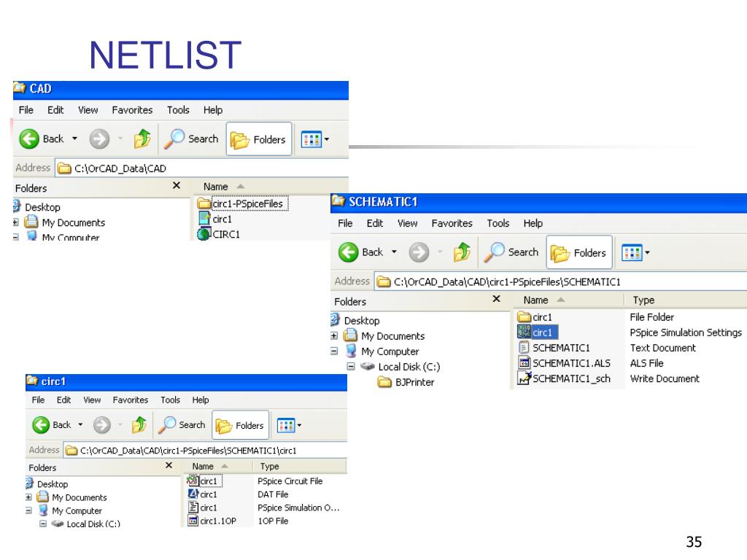The height and width of the screenshot is (560, 747).
Task: Select CIRC1 file with globe icon
Action: (x=219, y=234)
